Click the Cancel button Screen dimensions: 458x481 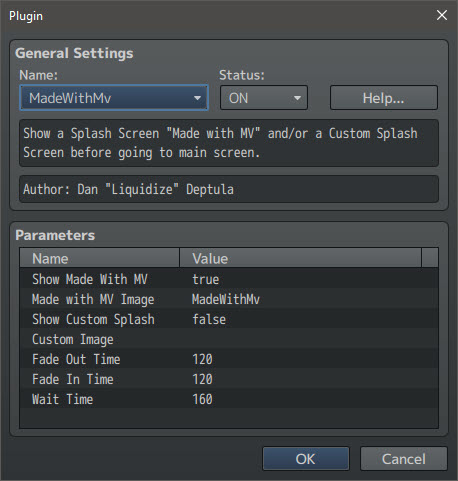(404, 459)
